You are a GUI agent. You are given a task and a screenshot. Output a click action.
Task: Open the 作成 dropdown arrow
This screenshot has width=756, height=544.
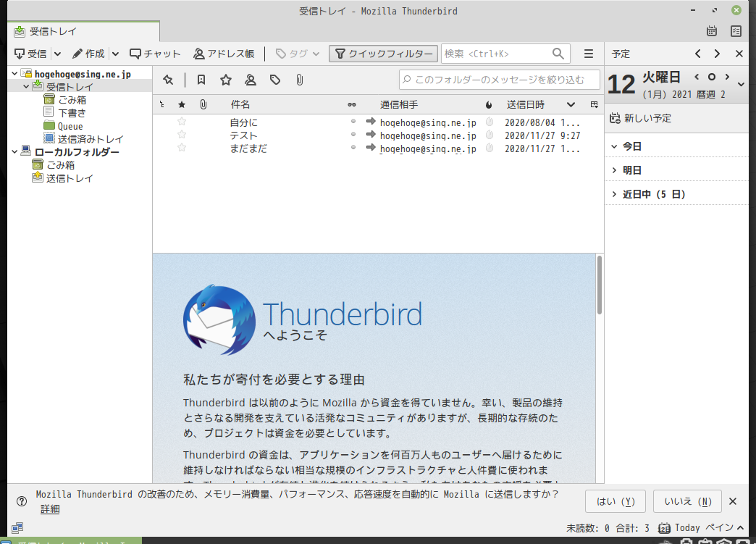(x=115, y=54)
